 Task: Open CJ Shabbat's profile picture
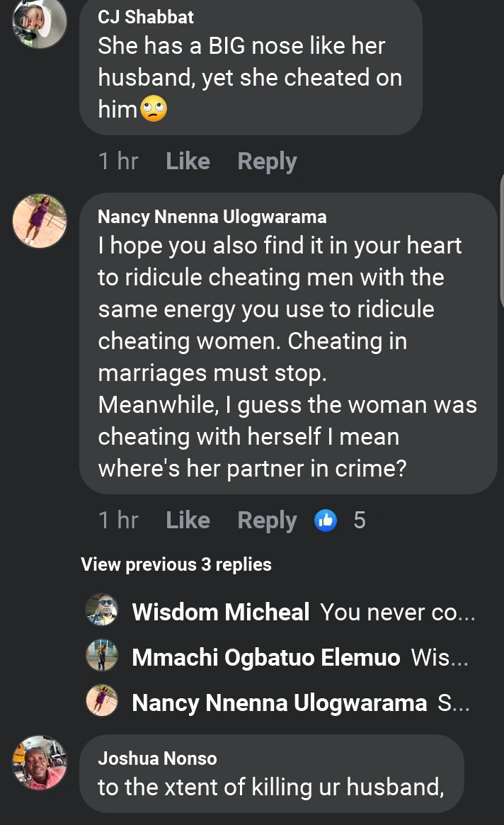tap(40, 21)
